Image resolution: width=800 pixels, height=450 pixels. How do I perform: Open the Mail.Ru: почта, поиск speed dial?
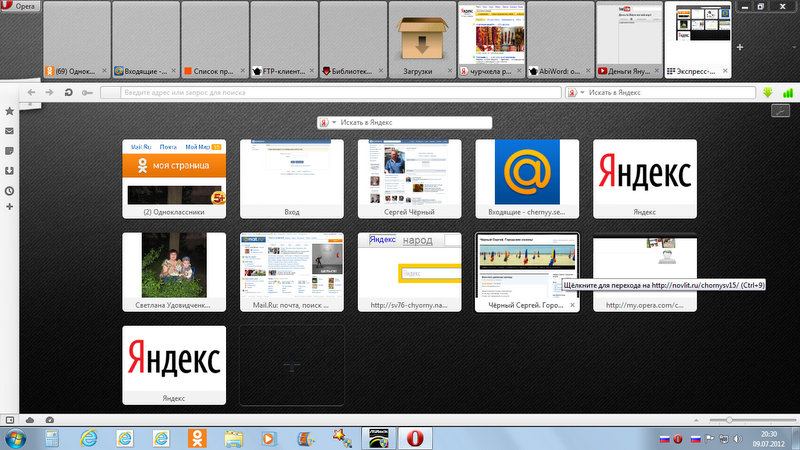[x=292, y=272]
